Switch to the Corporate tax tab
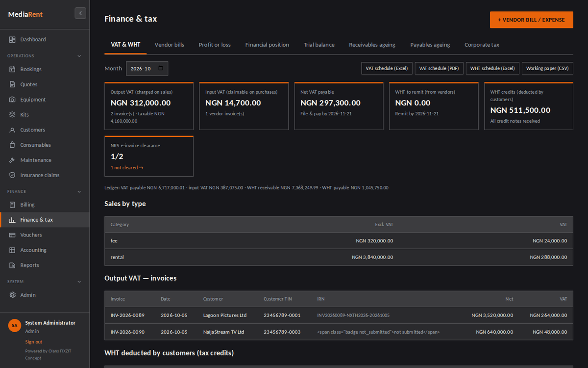Image resolution: width=588 pixels, height=368 pixels. click(482, 45)
